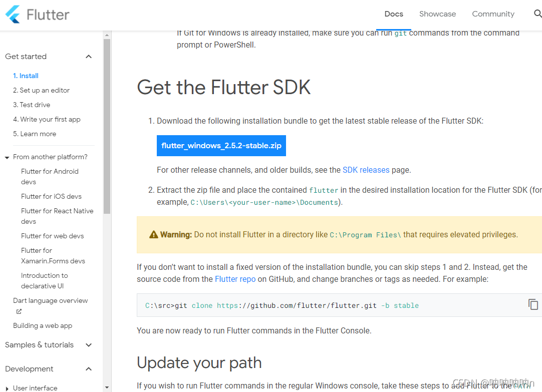542x392 pixels.
Task: Open Flutter for web devs
Action: (x=52, y=236)
